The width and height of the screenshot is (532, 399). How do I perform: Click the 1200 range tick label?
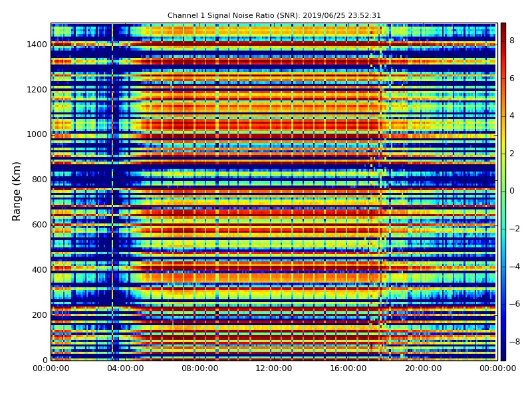pyautogui.click(x=37, y=90)
